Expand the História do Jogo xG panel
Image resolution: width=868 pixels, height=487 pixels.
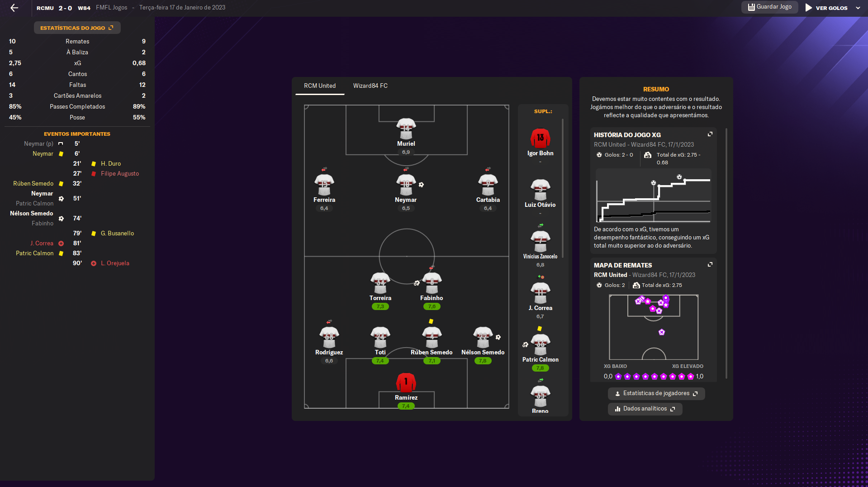point(710,134)
